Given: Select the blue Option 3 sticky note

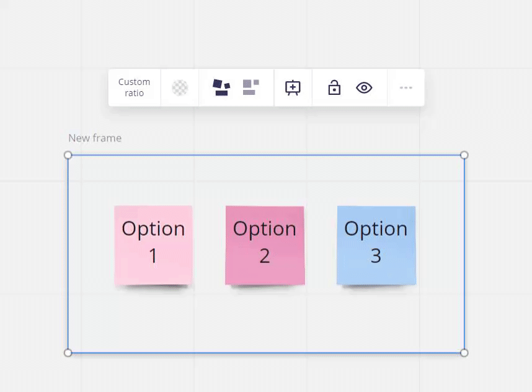Looking at the screenshot, I should click(376, 246).
